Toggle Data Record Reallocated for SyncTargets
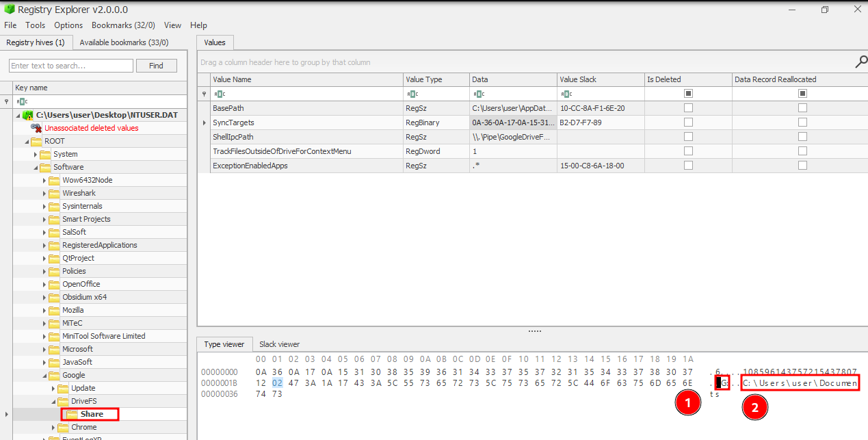Viewport: 868px width, 440px height. 802,122
